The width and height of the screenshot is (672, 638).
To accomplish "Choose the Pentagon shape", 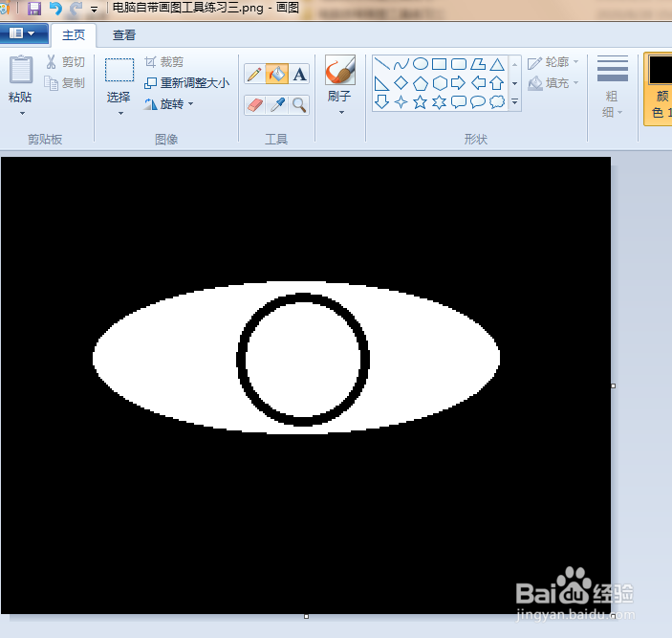I will tap(421, 83).
